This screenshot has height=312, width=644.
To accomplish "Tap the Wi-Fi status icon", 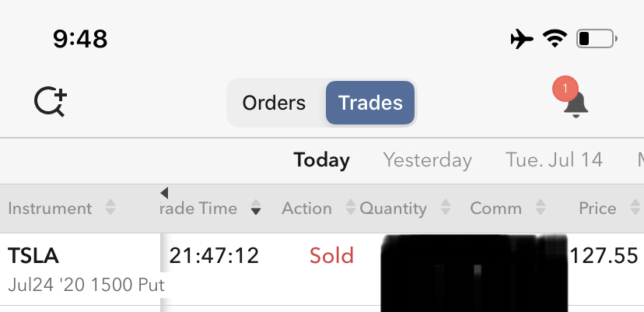I will pos(555,38).
